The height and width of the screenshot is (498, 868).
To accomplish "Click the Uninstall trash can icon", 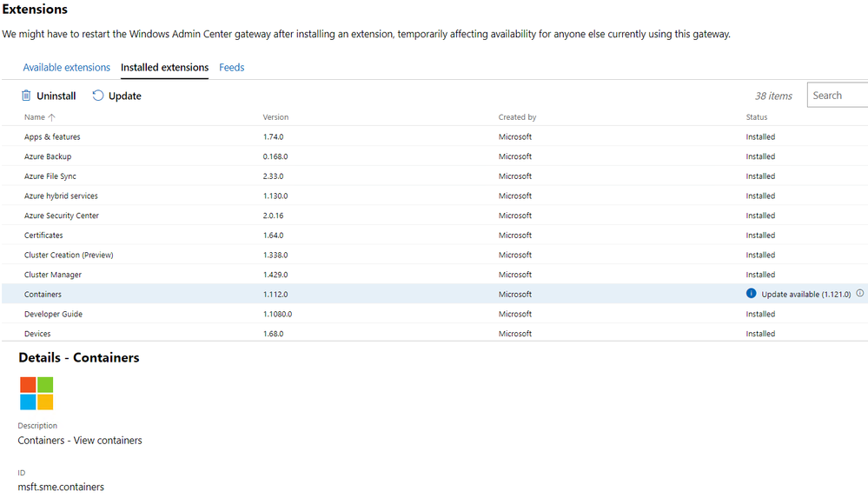I will 26,96.
